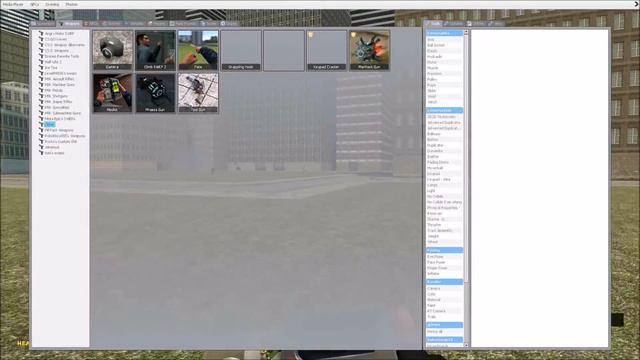Select the Remover tool
Image resolution: width=640 pixels, height=360 pixels.
click(444, 213)
